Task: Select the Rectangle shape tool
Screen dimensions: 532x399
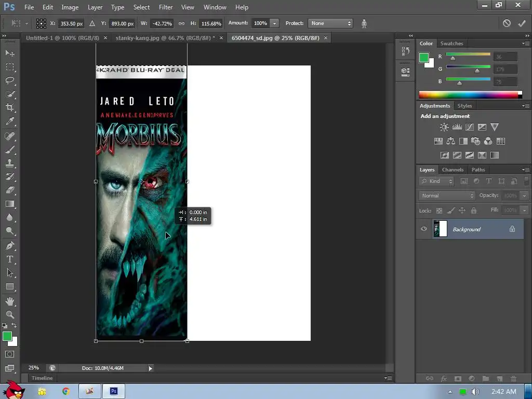Action: 10,286
